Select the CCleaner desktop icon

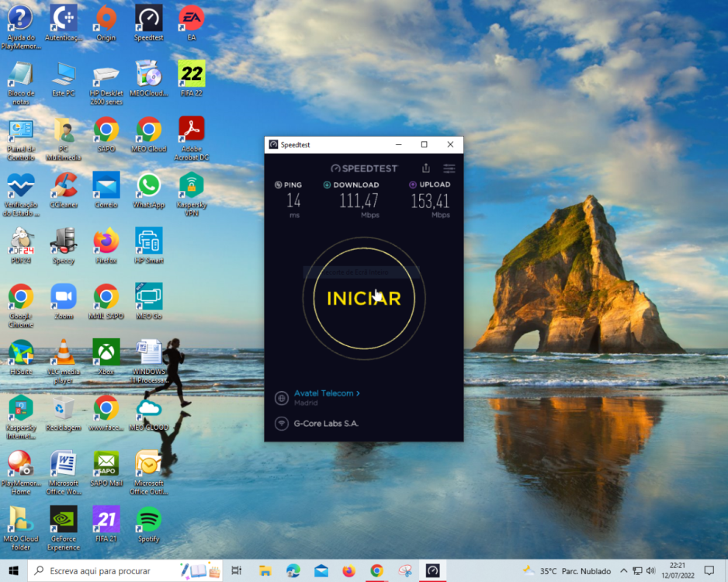coord(64,190)
